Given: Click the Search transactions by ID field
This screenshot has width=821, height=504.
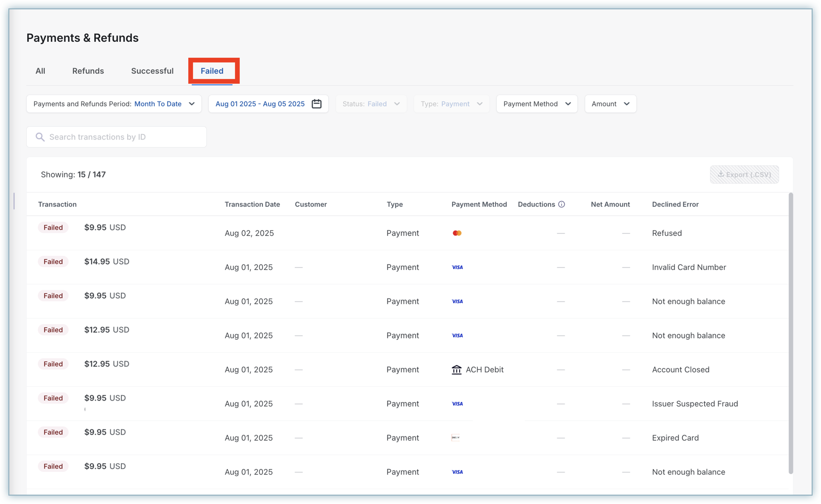Looking at the screenshot, I should point(116,137).
